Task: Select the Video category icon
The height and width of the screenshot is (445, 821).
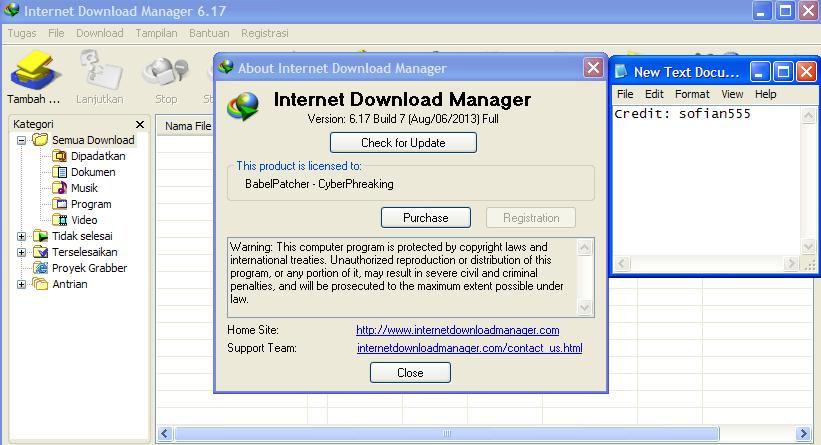Action: point(60,220)
